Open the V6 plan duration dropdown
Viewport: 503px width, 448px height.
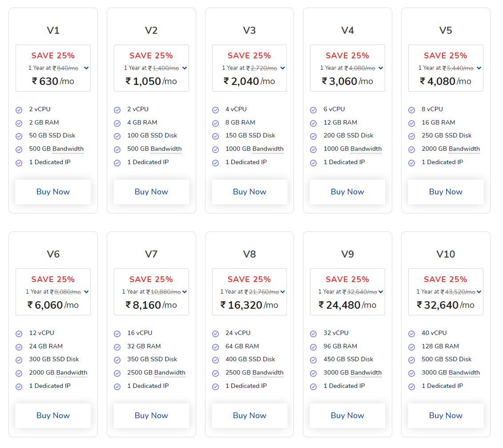point(86,292)
